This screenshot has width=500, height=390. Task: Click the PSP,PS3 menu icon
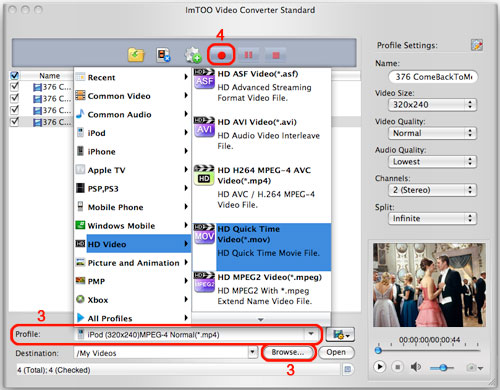(80, 188)
